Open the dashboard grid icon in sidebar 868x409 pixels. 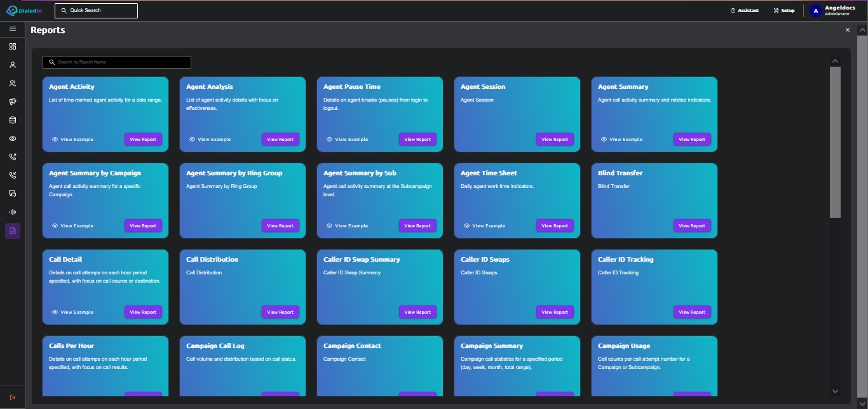pos(13,46)
